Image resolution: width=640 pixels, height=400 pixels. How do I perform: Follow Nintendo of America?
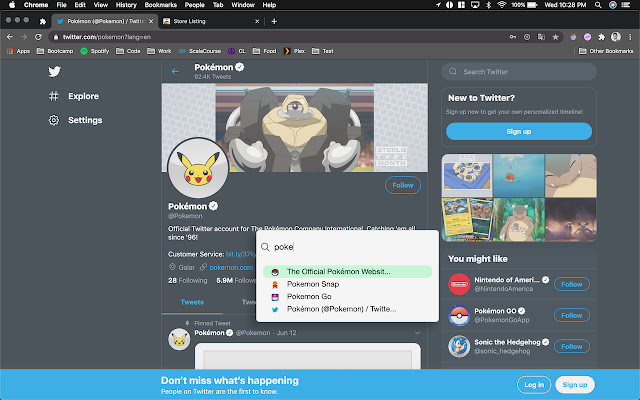[572, 284]
